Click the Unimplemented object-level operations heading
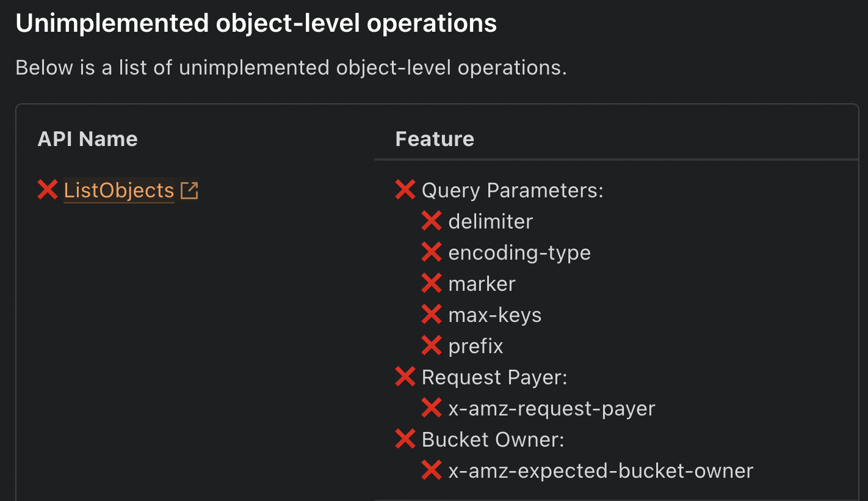Screen dimensions: 868x501 coord(256,23)
